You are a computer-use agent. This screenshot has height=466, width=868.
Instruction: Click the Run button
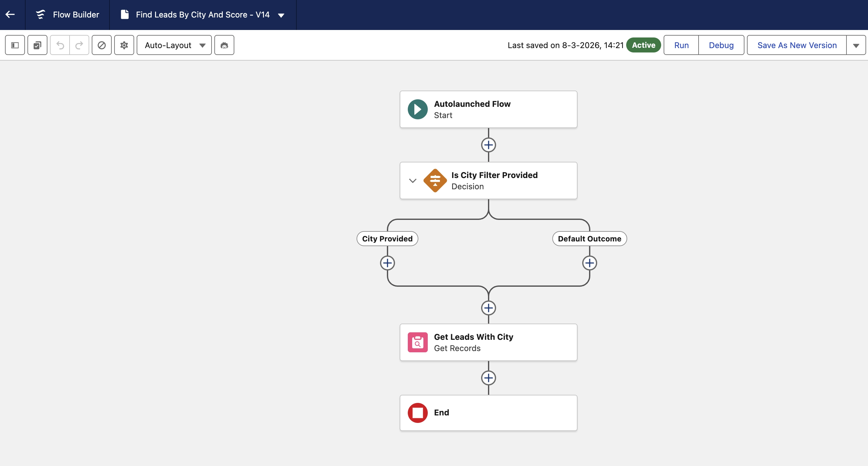click(681, 45)
